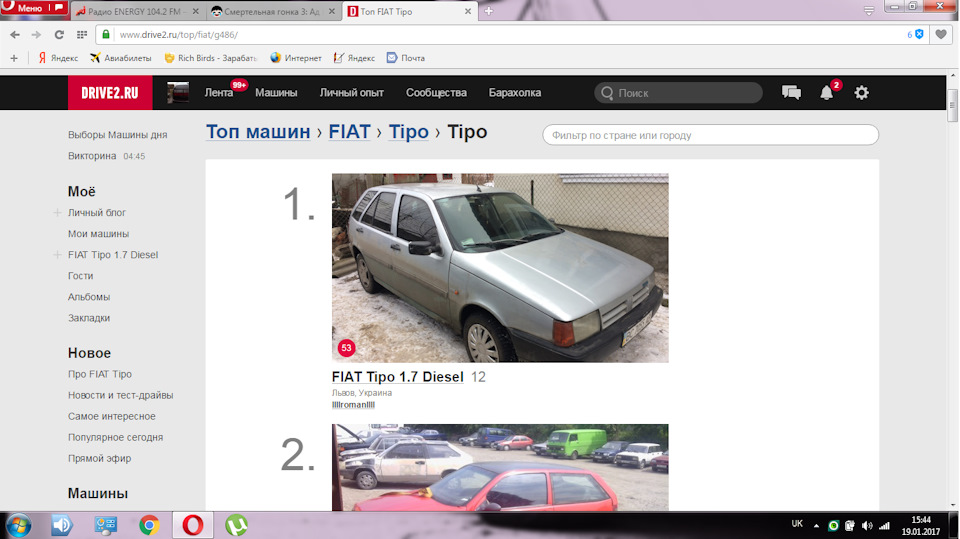This screenshot has width=960, height=539.
Task: Open Rich Birds bookmark
Action: point(210,58)
